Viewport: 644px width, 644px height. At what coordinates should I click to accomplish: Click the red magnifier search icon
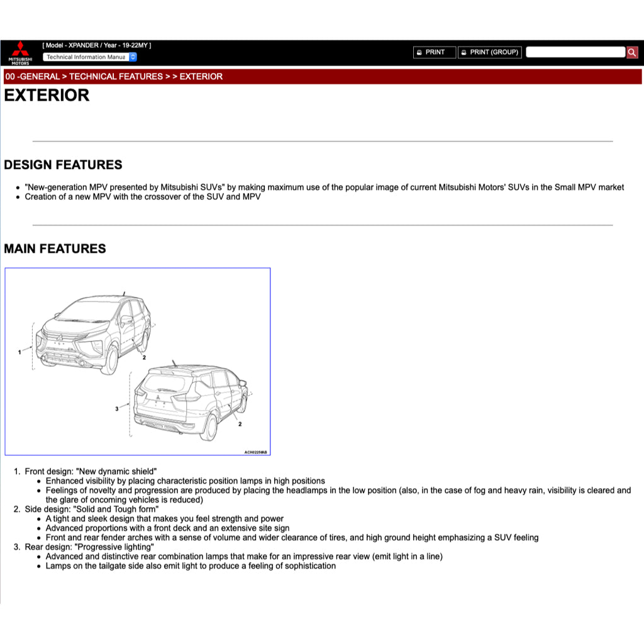[x=631, y=53]
